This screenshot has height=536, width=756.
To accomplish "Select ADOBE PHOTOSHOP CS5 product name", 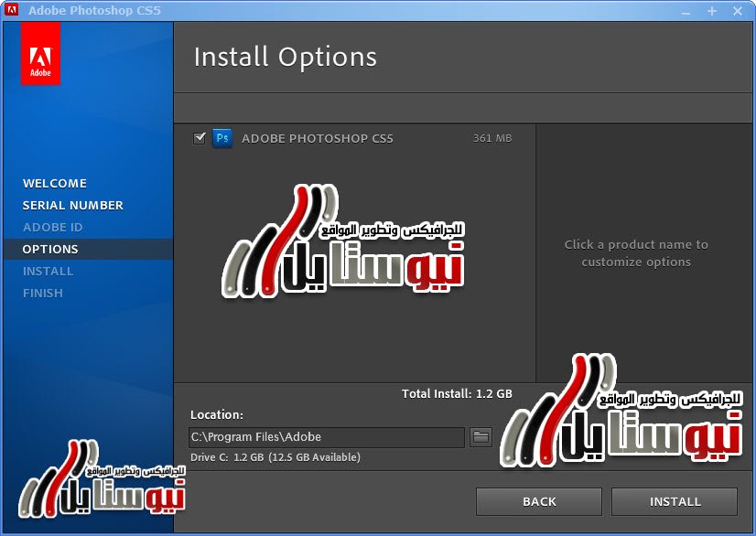I will pos(318,139).
